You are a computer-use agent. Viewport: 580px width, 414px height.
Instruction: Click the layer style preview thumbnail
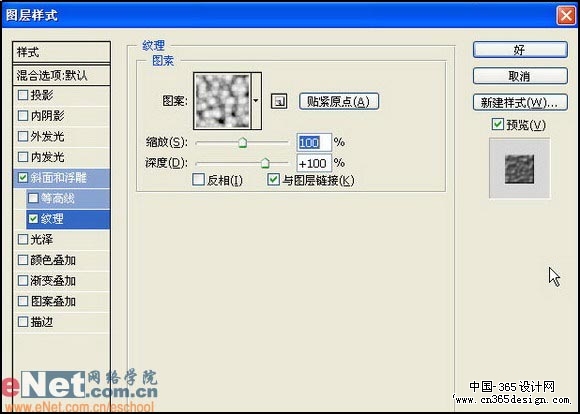tap(519, 169)
